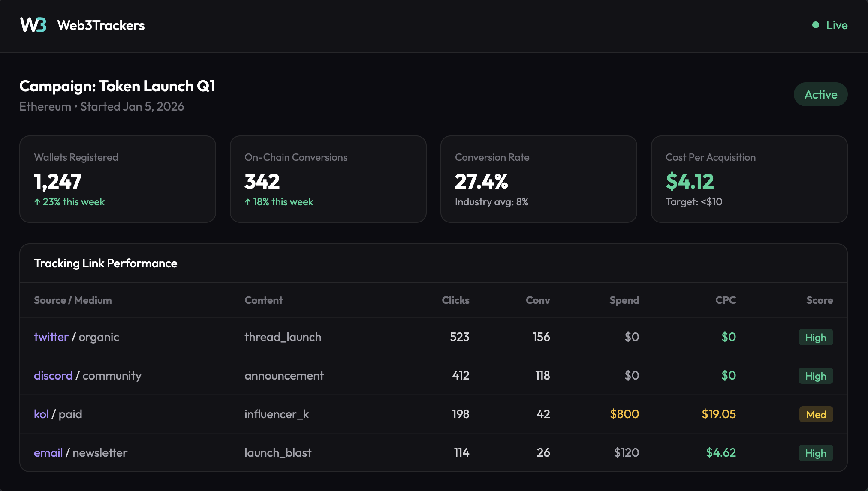Image resolution: width=868 pixels, height=491 pixels.
Task: Sort by the CPC column header
Action: (x=725, y=300)
